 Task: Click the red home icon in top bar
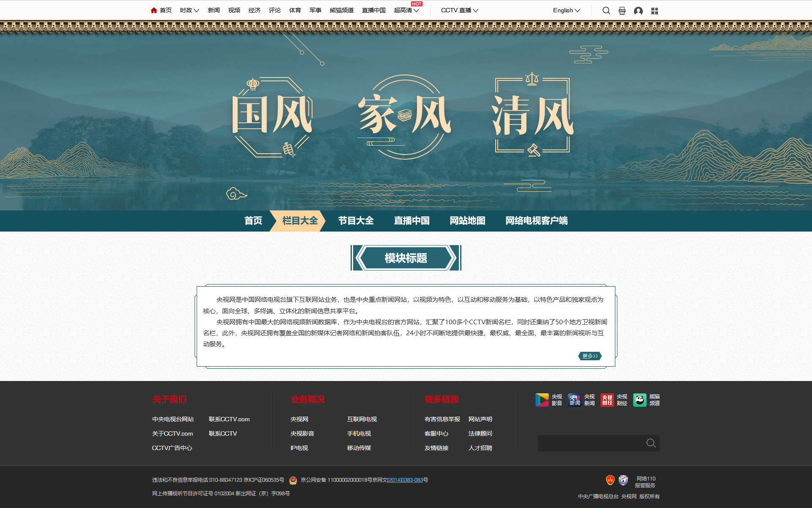[x=154, y=10]
